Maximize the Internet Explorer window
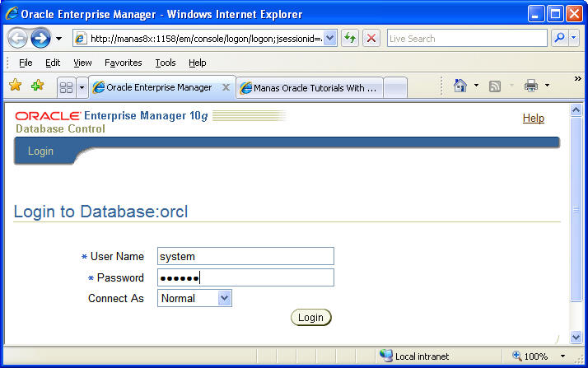 [x=555, y=14]
